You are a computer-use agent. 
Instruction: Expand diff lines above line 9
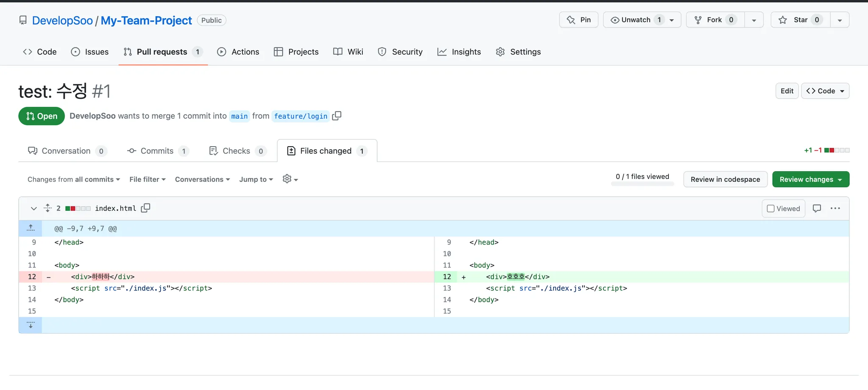click(31, 228)
